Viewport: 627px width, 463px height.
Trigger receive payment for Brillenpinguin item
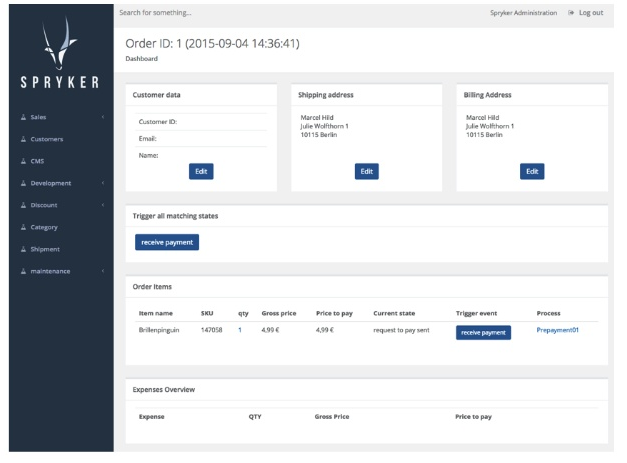pyautogui.click(x=483, y=333)
